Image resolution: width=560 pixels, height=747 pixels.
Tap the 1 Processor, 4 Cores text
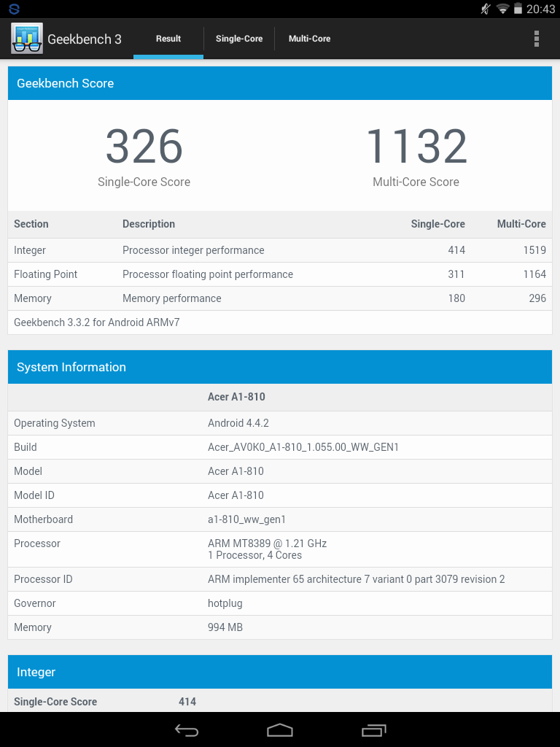[254, 555]
